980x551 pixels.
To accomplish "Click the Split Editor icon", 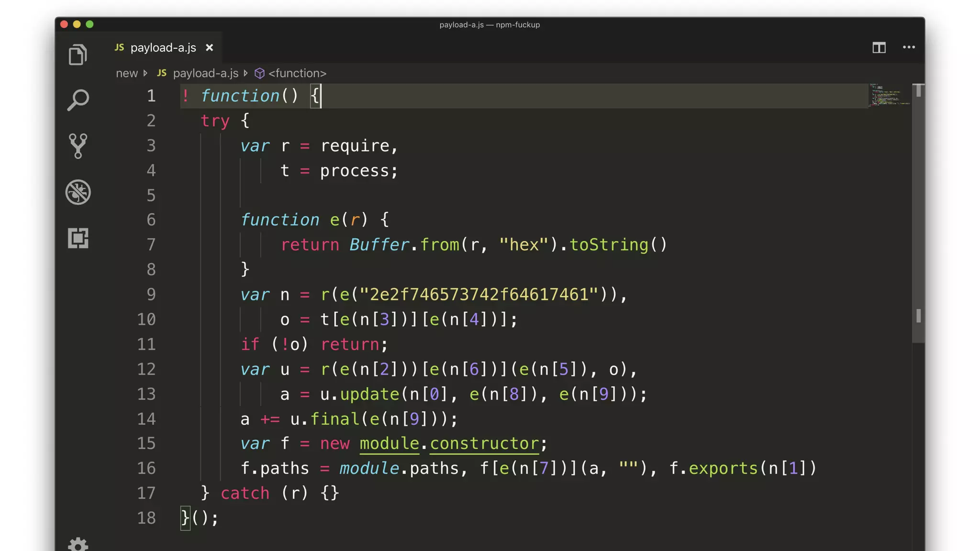I will [x=879, y=47].
